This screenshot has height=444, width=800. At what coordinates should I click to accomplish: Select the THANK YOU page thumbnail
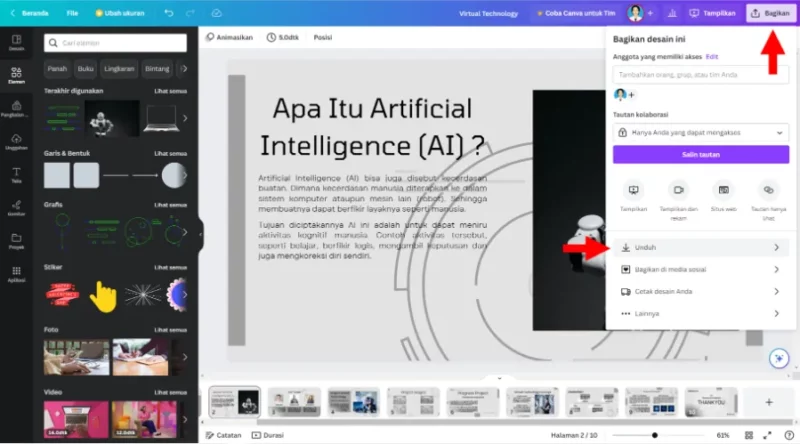[x=711, y=402]
